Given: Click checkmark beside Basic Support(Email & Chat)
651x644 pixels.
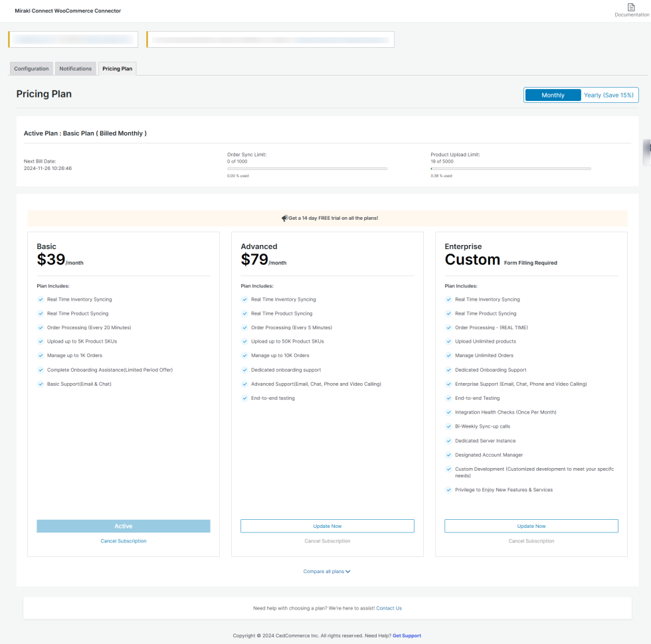Looking at the screenshot, I should coord(41,384).
